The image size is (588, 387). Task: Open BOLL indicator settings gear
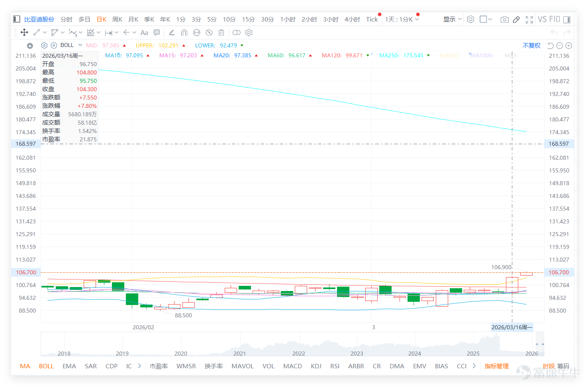44,45
